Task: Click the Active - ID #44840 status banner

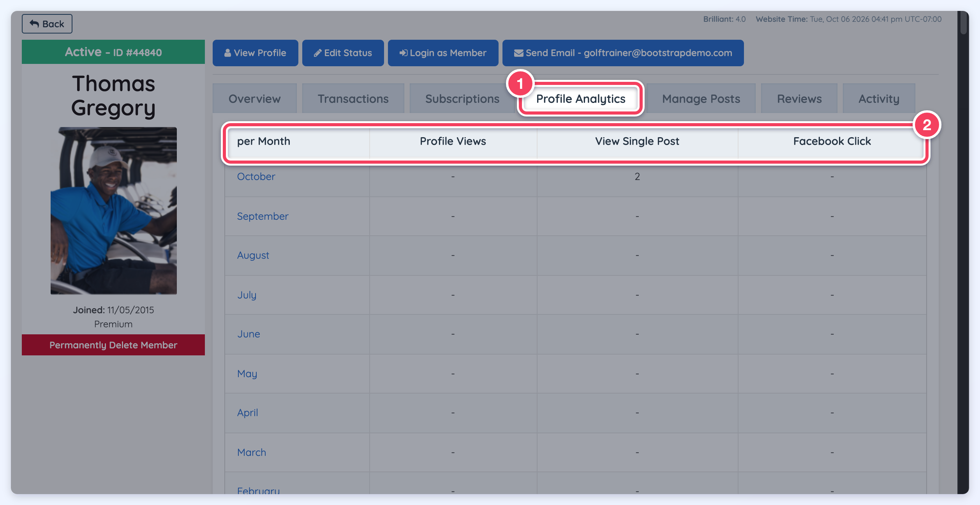Action: 113,52
